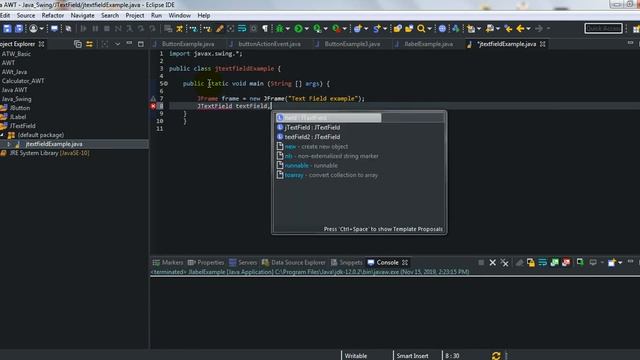Click the error marker on line 8
Screen dimensions: 640x360
click(153, 106)
